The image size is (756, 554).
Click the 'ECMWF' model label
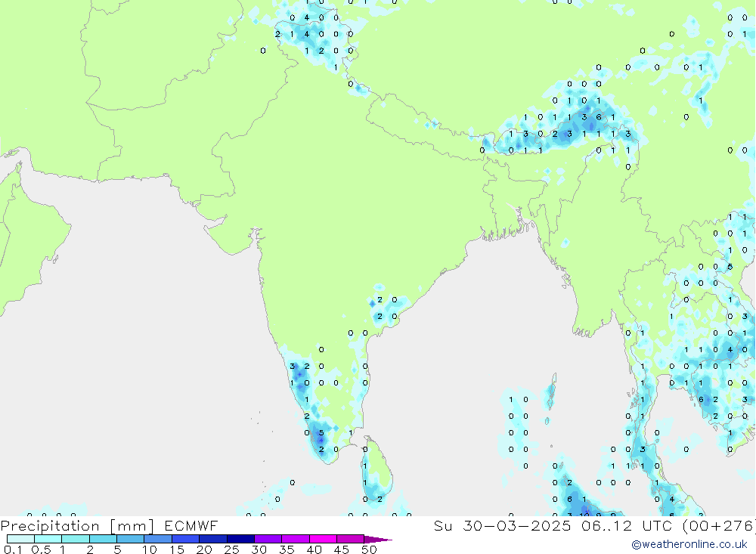coord(191,525)
